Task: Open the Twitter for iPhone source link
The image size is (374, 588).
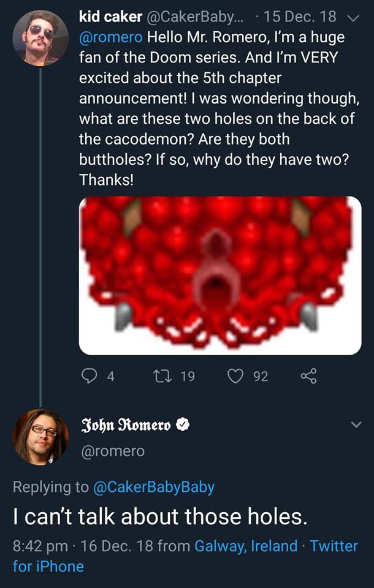Action: 186,556
